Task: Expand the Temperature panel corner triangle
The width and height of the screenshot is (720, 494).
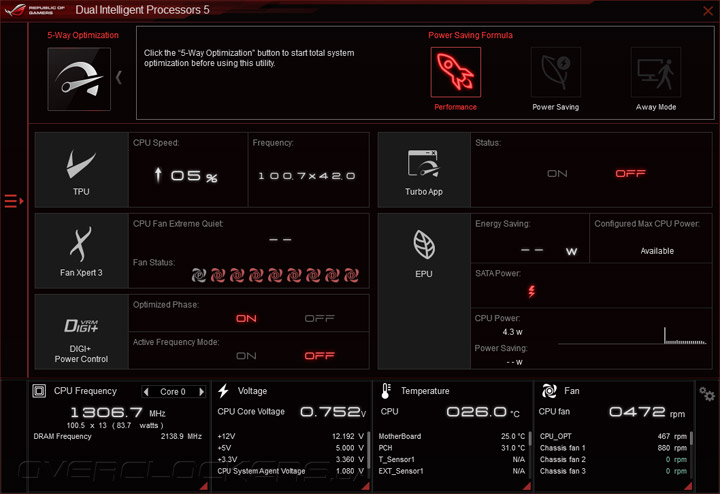Action: [x=527, y=486]
